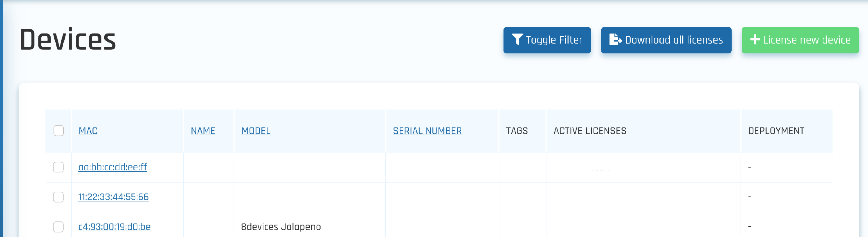The height and width of the screenshot is (237, 868).
Task: Click the 8devices Jalapeno model cell
Action: (x=281, y=227)
